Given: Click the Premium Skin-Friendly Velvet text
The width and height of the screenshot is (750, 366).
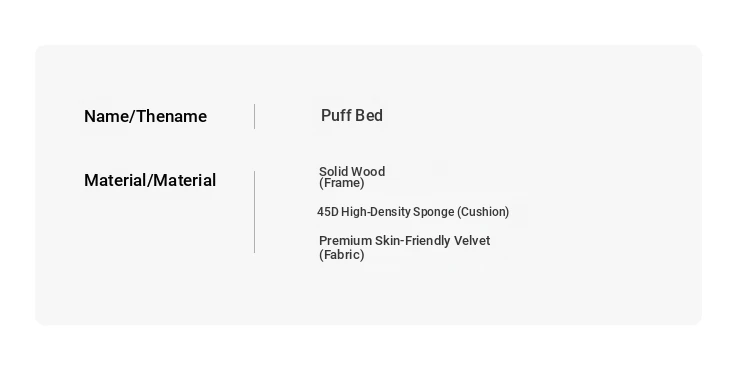Looking at the screenshot, I should 405,241.
